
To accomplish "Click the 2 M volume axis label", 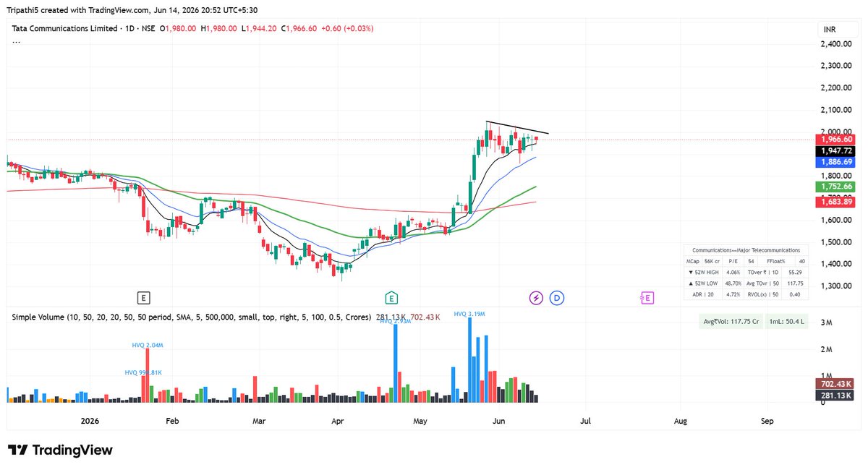I will [827, 349].
